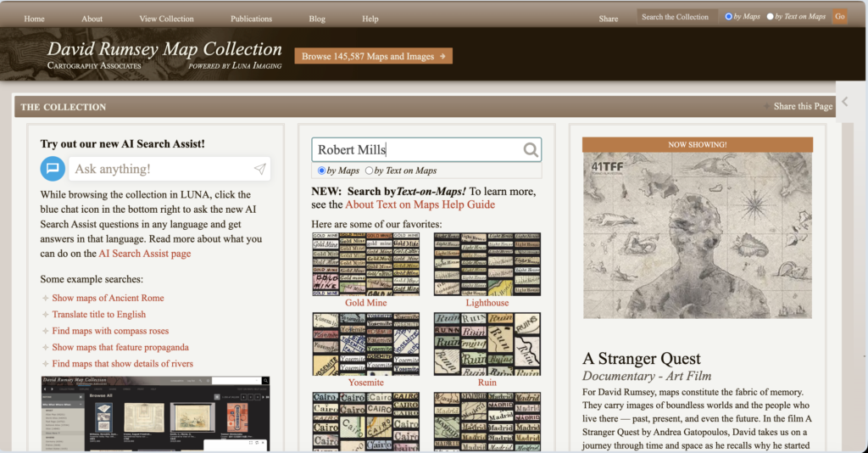Open the About Text on Maps Help Guide
Viewport: 868px width, 453px height.
(x=420, y=204)
